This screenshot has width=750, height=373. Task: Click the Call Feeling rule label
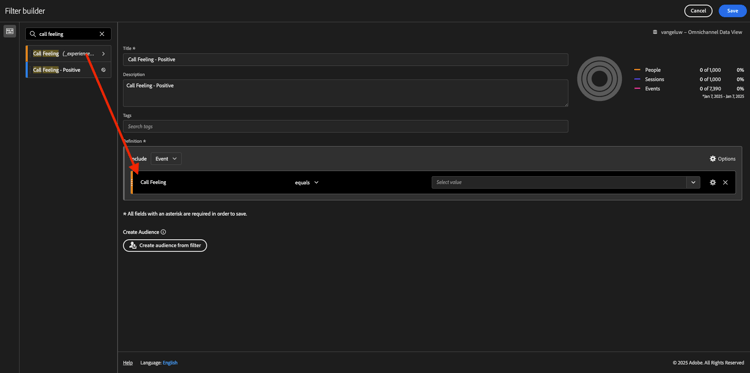click(x=153, y=182)
